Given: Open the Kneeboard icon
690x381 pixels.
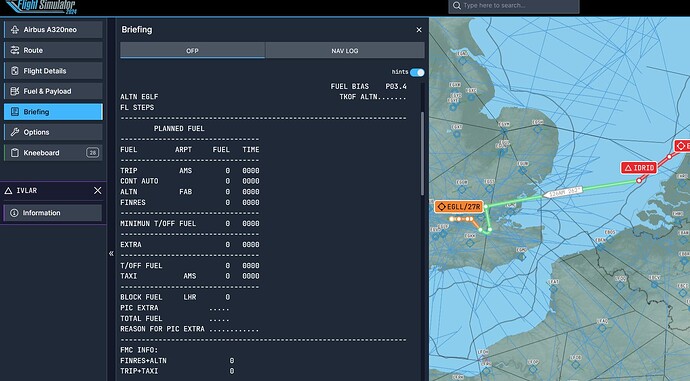Looking at the screenshot, I should pyautogui.click(x=15, y=153).
